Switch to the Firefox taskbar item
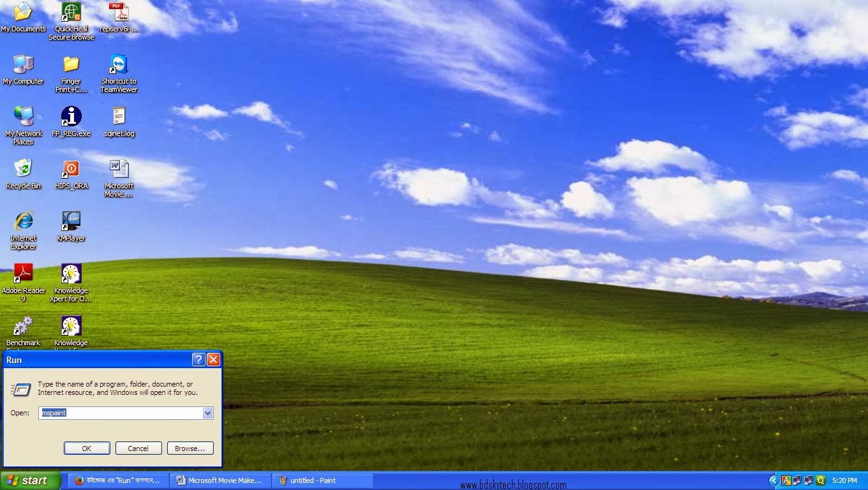 [x=118, y=480]
